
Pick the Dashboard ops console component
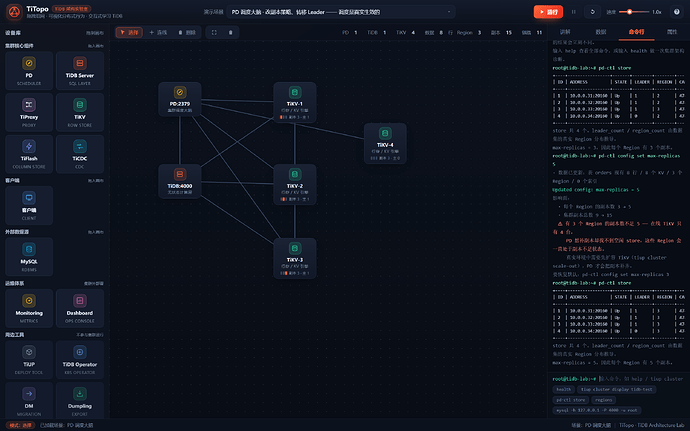point(80,308)
